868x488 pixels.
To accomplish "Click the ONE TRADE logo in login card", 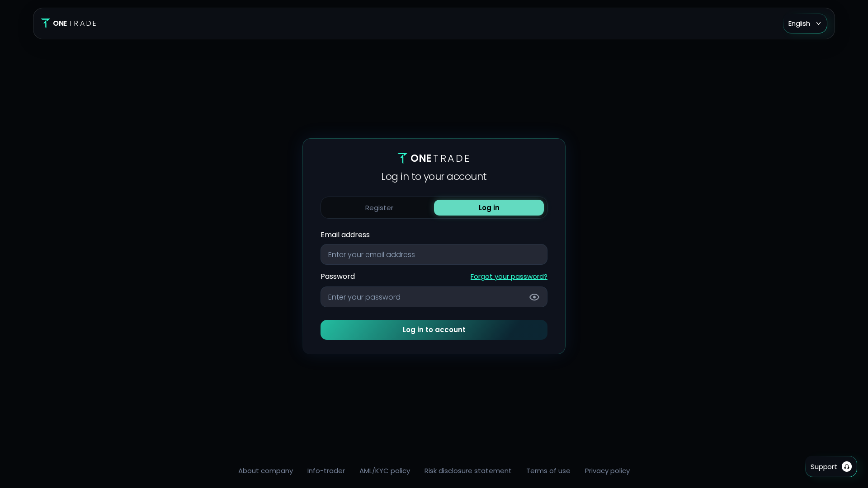I will click(x=433, y=158).
